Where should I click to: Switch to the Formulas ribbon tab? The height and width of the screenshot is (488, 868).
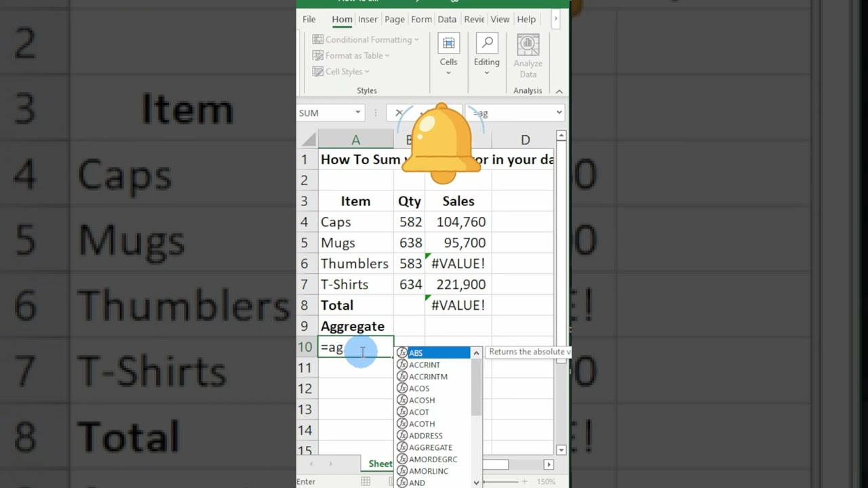[x=421, y=20]
